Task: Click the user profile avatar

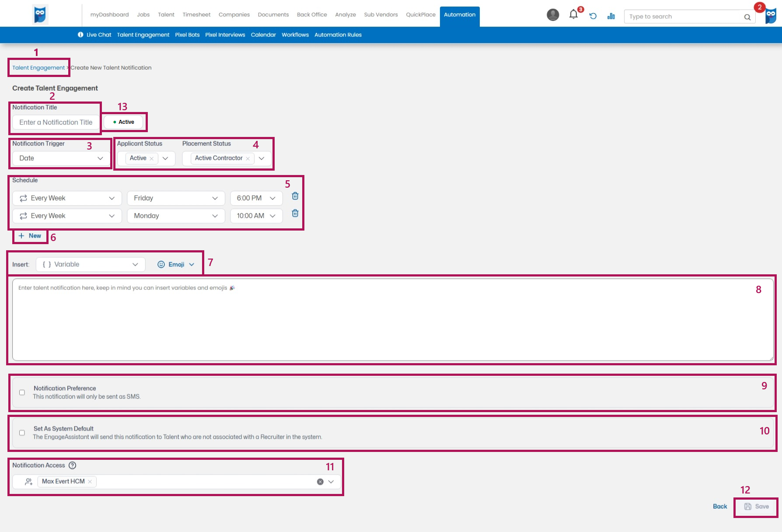Action: tap(553, 15)
